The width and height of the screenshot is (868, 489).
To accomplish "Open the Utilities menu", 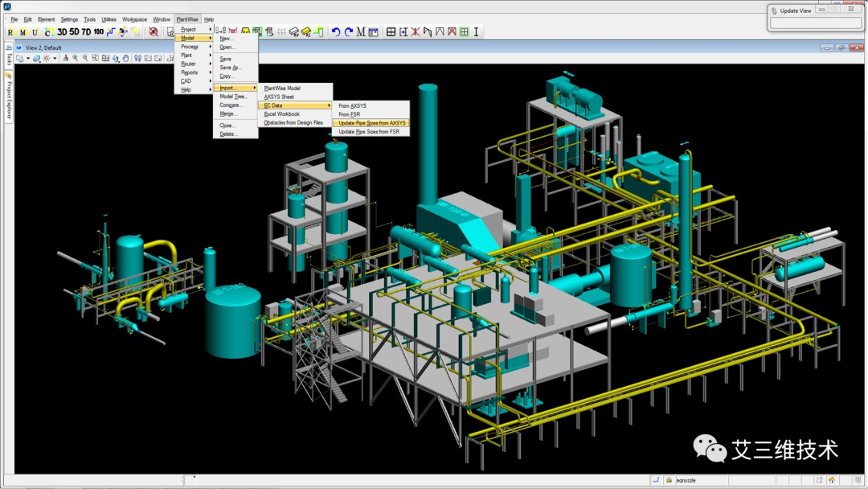I will point(108,19).
